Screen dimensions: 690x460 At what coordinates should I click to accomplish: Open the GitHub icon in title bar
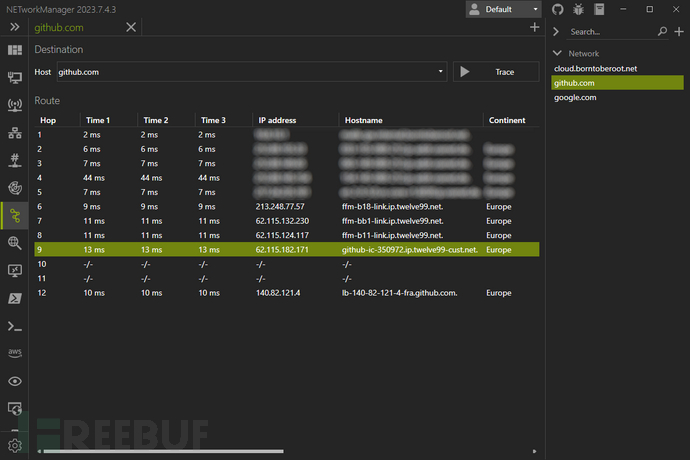[558, 9]
